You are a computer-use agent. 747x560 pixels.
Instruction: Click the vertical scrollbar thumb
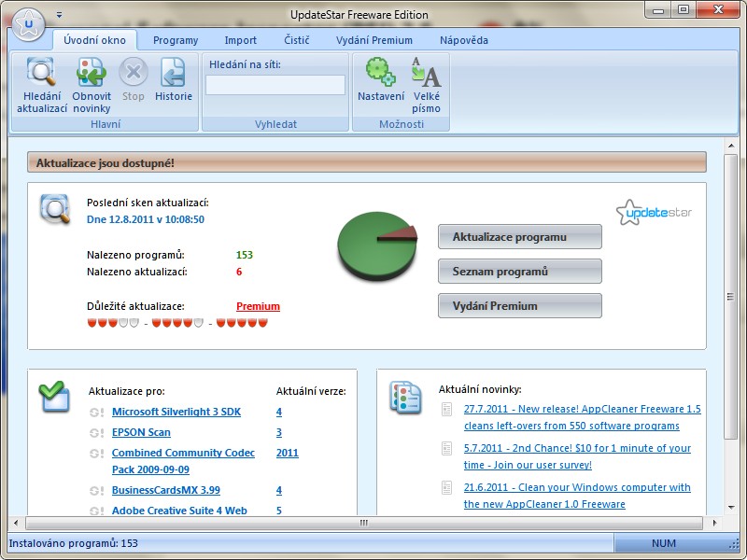pos(731,296)
